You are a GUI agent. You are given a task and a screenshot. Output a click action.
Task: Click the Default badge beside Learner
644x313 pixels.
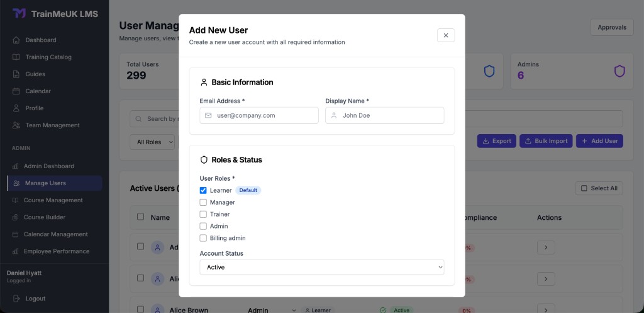tap(248, 190)
